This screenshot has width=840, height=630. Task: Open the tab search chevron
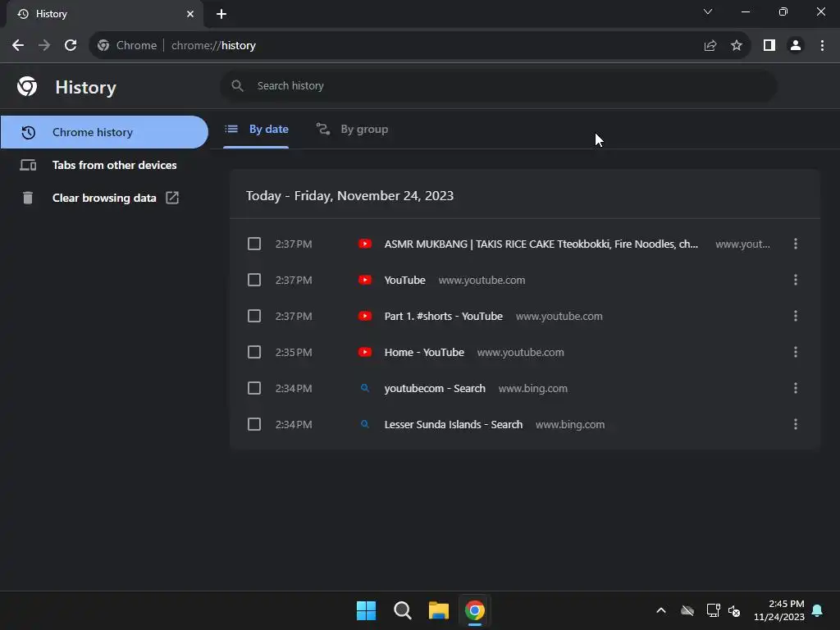pyautogui.click(x=708, y=11)
